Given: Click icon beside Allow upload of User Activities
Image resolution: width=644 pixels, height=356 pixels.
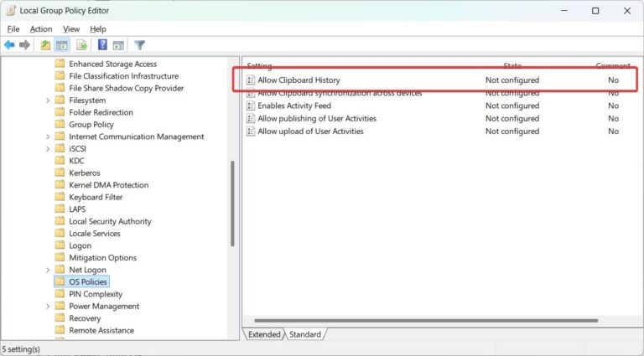Looking at the screenshot, I should (251, 132).
